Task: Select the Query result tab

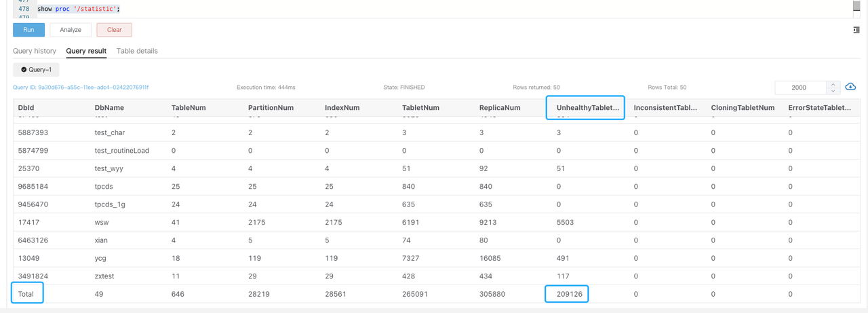Action: coord(86,51)
